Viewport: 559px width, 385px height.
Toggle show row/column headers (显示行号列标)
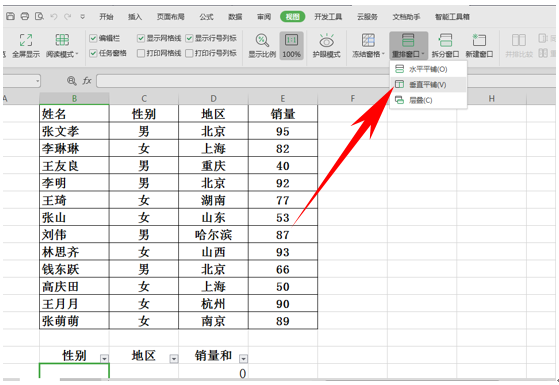[189, 38]
